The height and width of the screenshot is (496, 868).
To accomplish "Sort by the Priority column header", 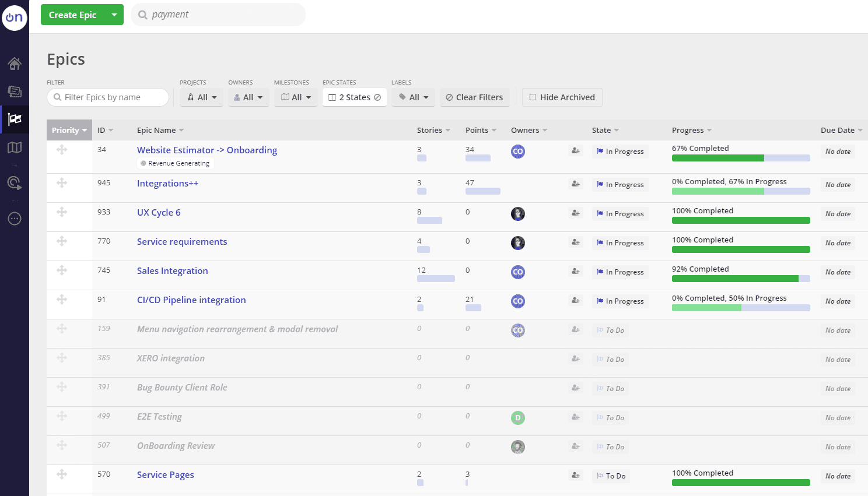I will (69, 130).
